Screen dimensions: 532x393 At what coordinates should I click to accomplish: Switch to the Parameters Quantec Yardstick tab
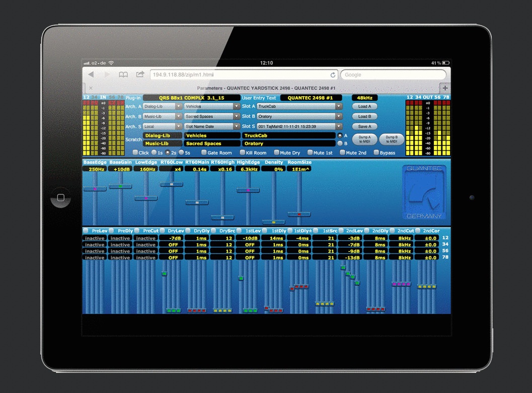pyautogui.click(x=267, y=88)
